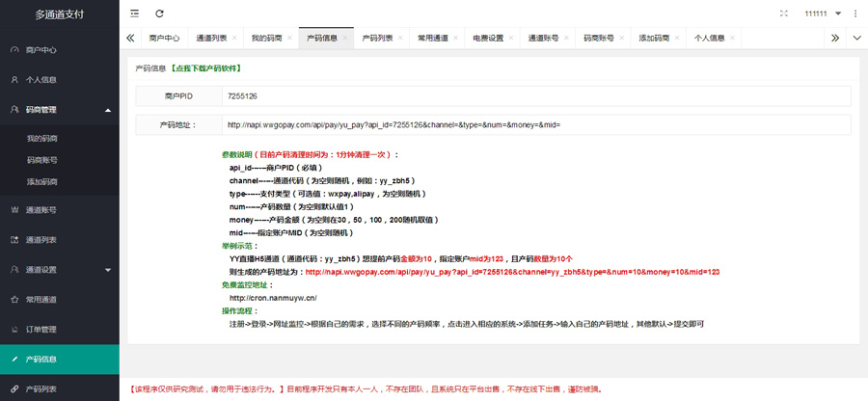Screen dimensions: 868x401
Task: Enter fullscreen mode via top-right icon
Action: click(x=783, y=13)
